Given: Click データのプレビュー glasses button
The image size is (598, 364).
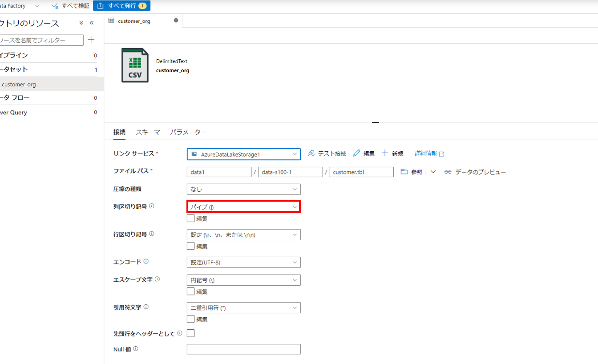Looking at the screenshot, I should (x=475, y=172).
